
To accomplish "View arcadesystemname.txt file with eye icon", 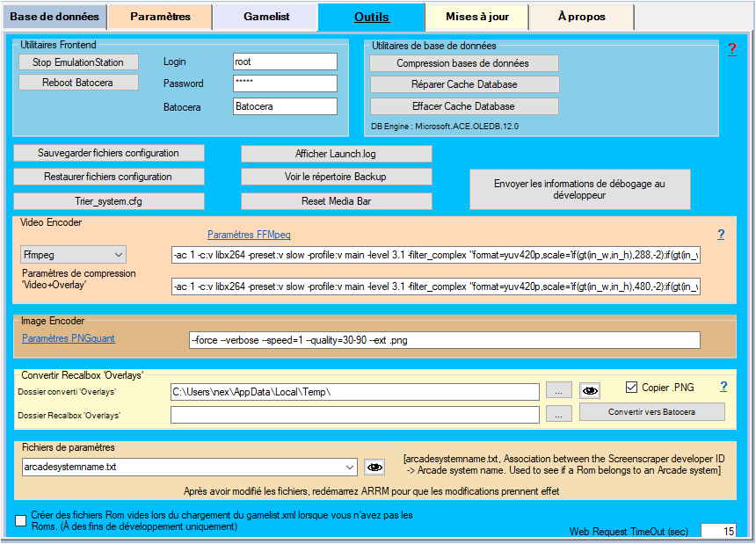I will click(x=375, y=467).
